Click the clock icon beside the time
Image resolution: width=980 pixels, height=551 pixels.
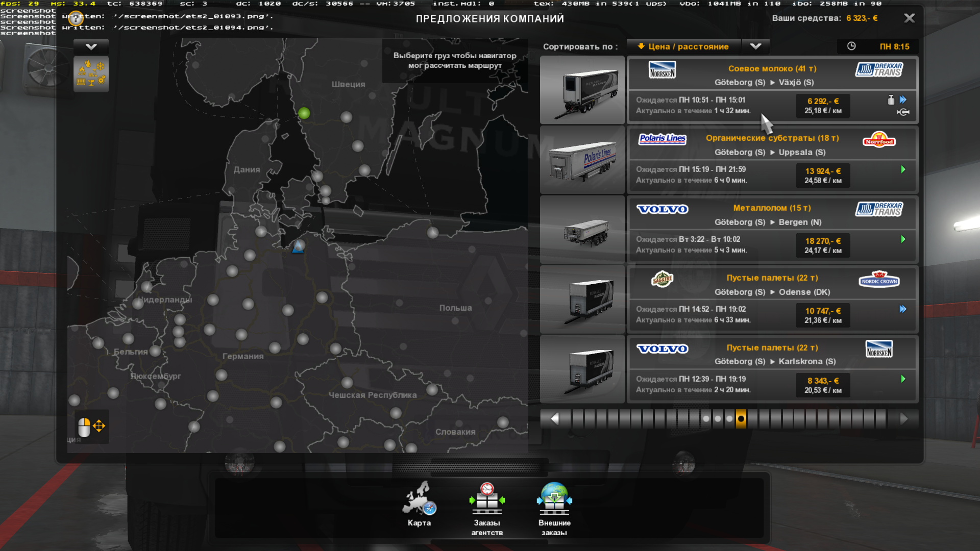851,46
